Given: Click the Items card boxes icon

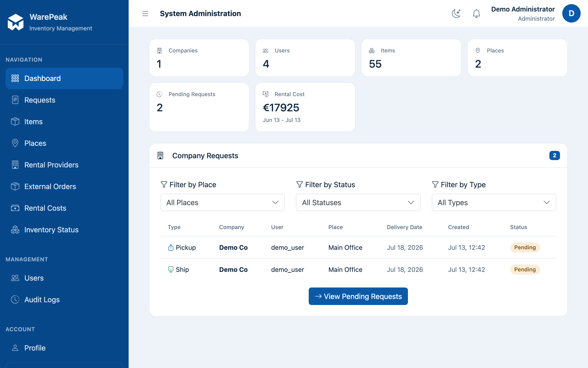Looking at the screenshot, I should [x=371, y=51].
